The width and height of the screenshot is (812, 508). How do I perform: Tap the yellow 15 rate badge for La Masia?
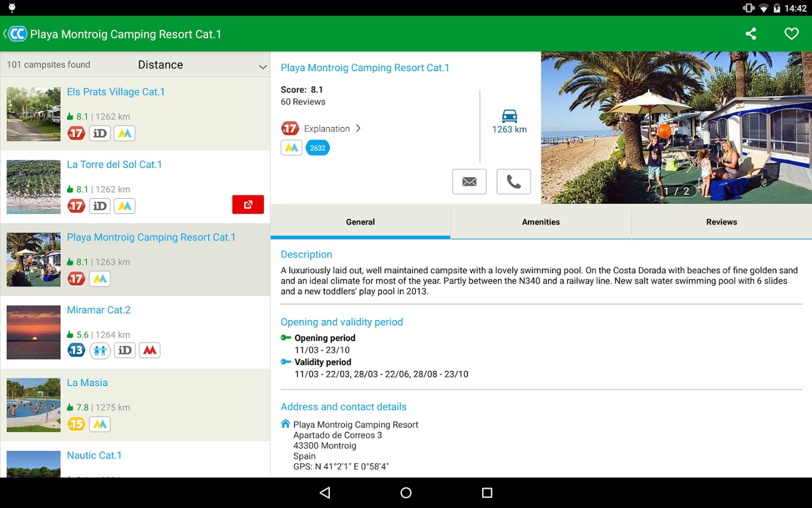[76, 424]
